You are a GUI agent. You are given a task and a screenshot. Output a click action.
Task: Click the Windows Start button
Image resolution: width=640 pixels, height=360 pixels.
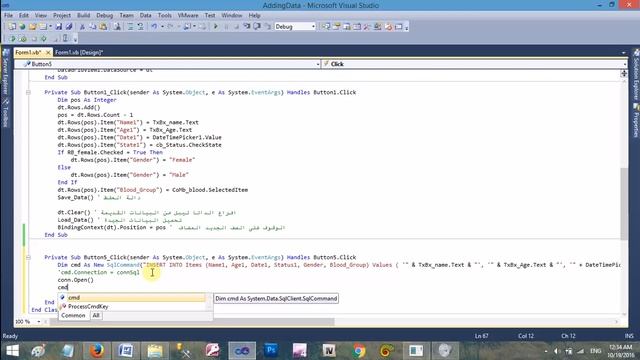[12, 351]
